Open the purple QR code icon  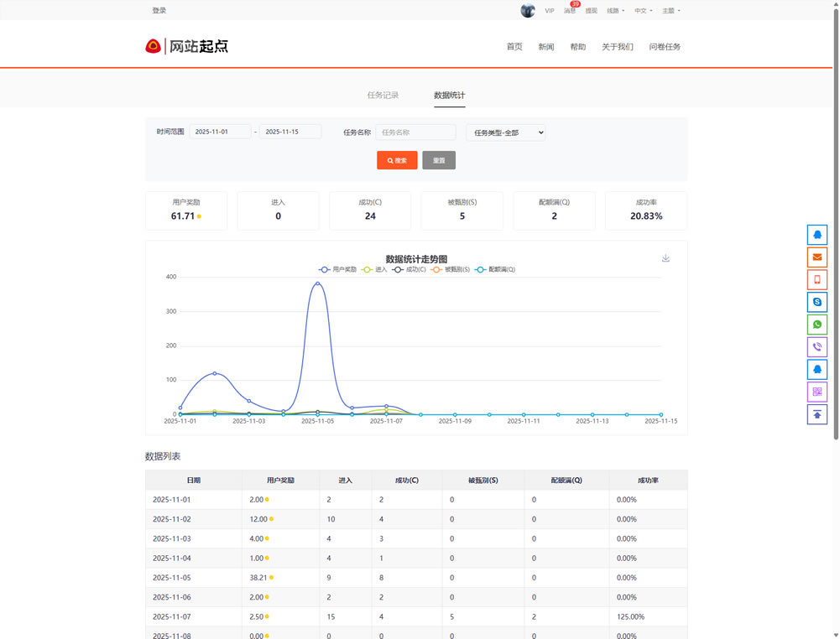click(x=817, y=392)
